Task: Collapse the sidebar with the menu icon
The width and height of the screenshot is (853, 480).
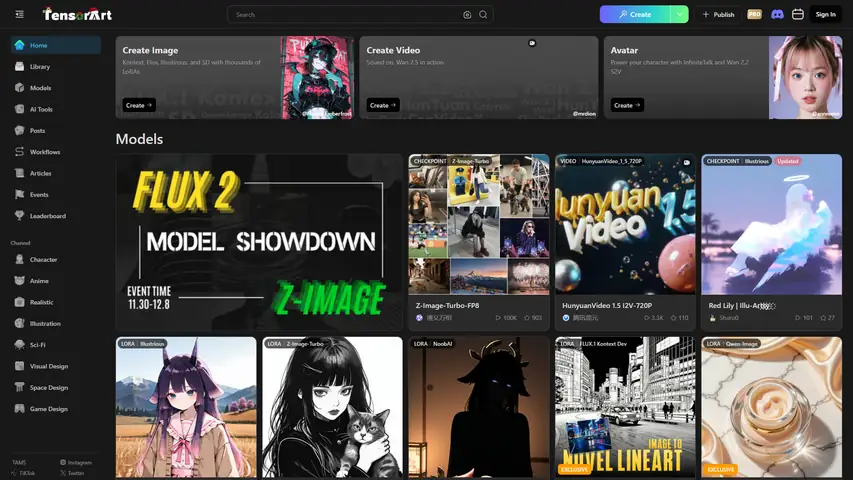Action: coord(20,15)
